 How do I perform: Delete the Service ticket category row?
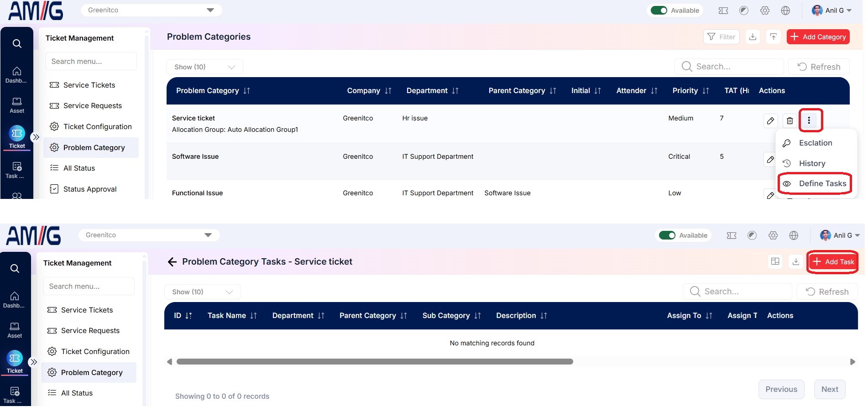click(x=790, y=120)
